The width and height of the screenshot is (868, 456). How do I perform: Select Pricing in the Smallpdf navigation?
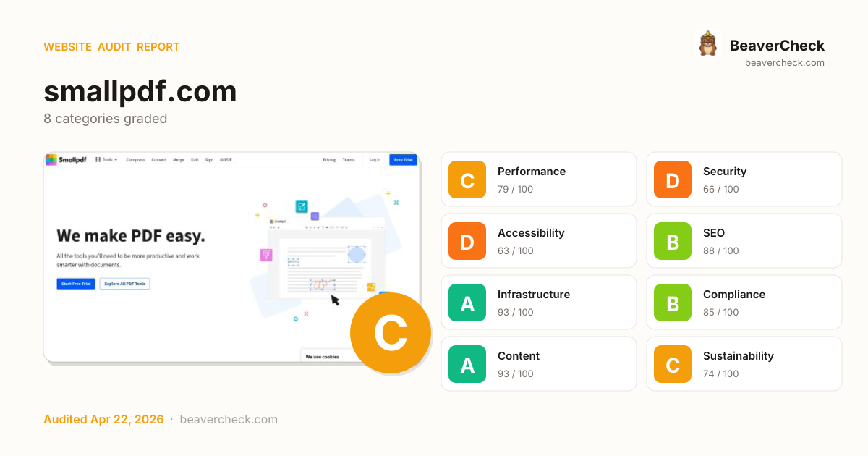pyautogui.click(x=329, y=160)
